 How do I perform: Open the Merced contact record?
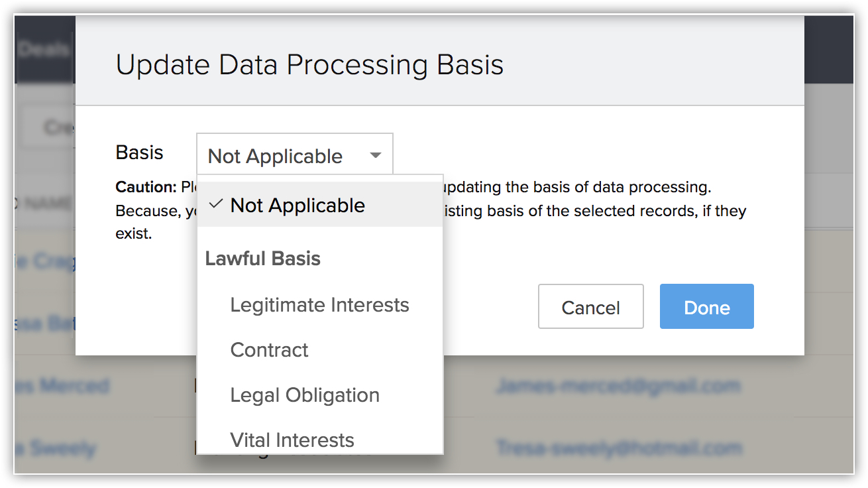pos(62,385)
